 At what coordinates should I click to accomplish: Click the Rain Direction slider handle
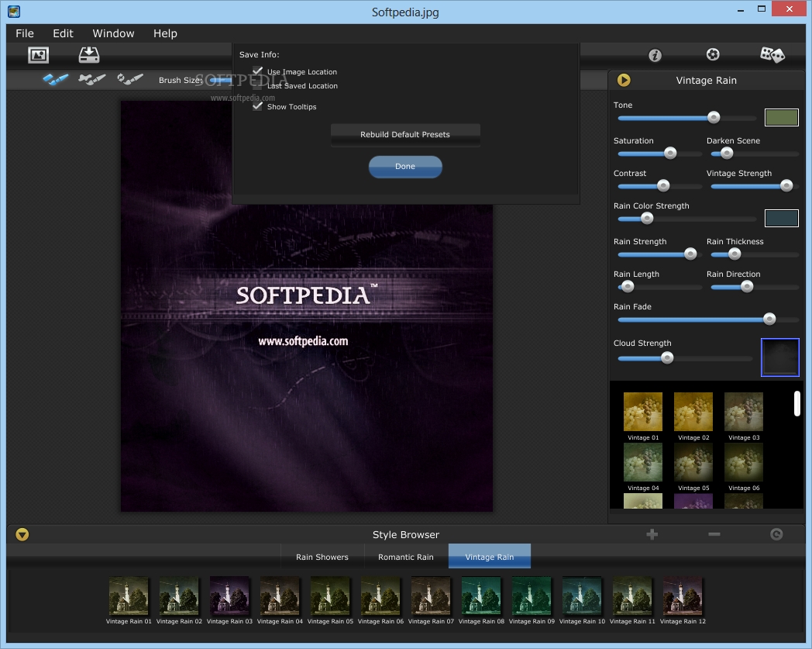click(x=747, y=286)
